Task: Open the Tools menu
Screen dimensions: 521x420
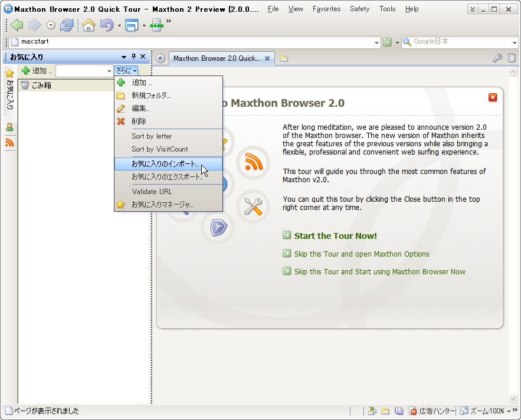Action: [x=387, y=9]
